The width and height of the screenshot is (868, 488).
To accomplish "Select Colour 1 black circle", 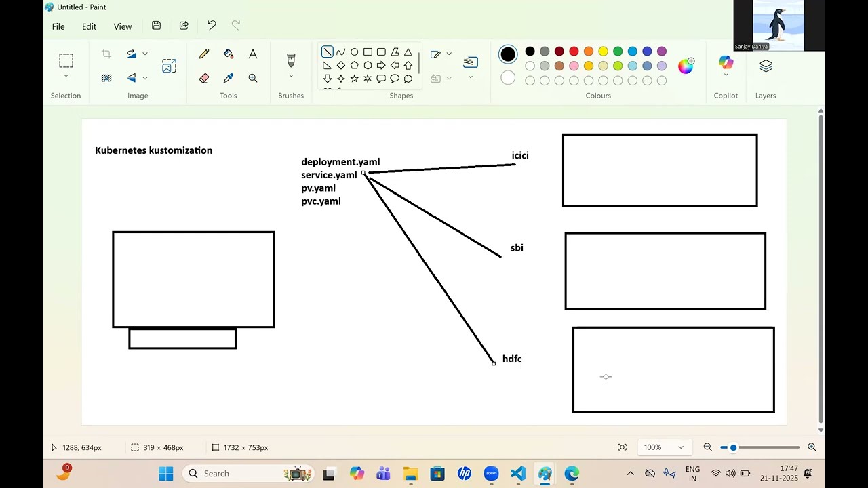I will coord(508,54).
